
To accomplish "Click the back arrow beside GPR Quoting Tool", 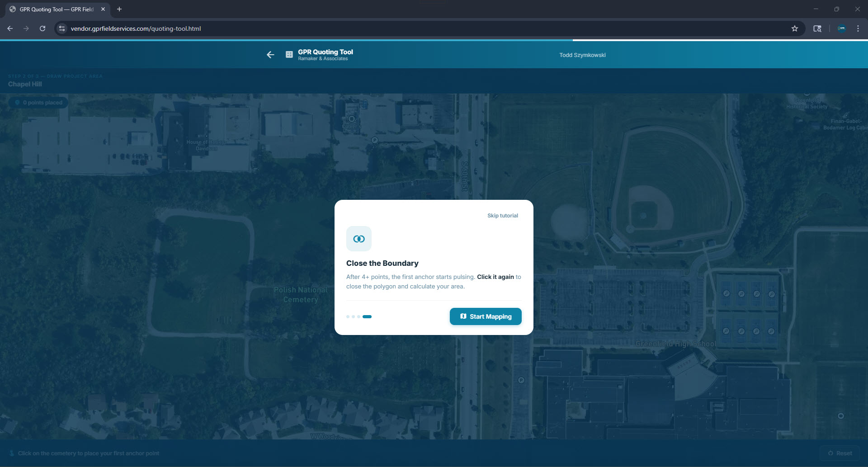I will [x=270, y=55].
